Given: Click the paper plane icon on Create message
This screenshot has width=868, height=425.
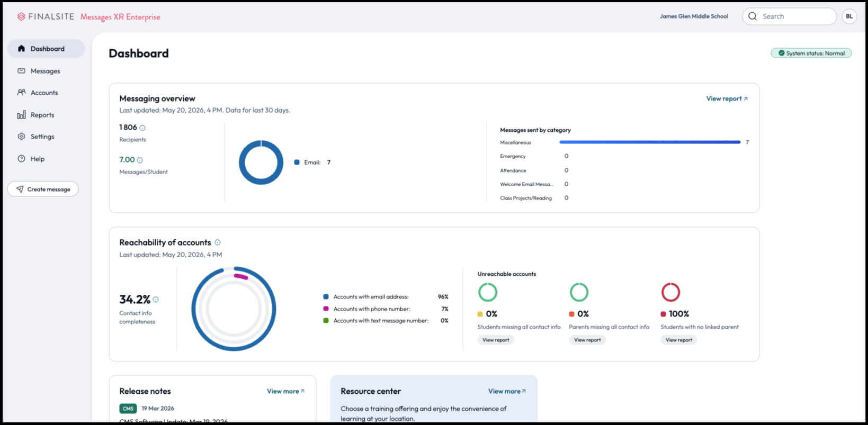Looking at the screenshot, I should 20,189.
